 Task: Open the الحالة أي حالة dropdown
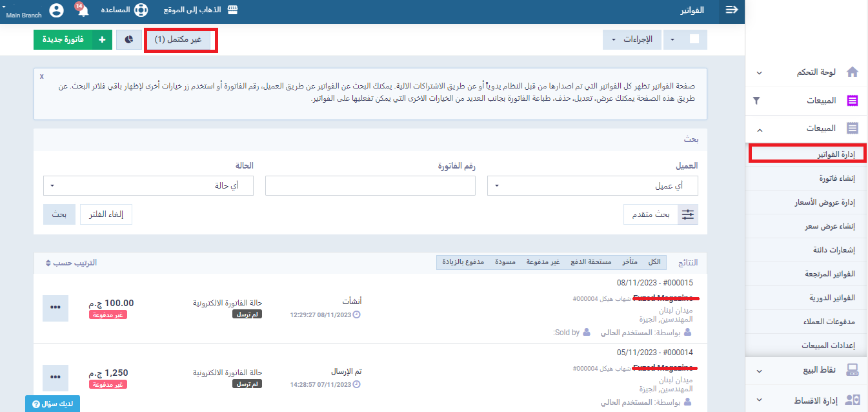click(x=148, y=186)
